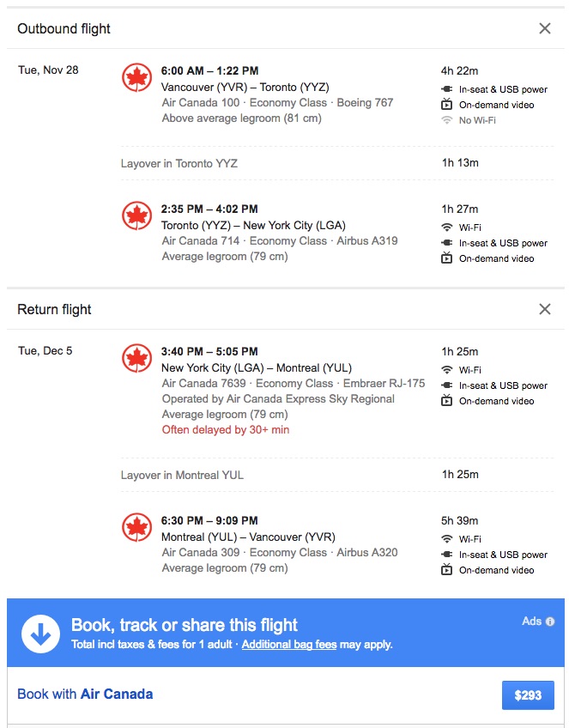The height and width of the screenshot is (728, 569).
Task: Click Air Canada logo for Toronto–New York flight
Action: tap(136, 215)
